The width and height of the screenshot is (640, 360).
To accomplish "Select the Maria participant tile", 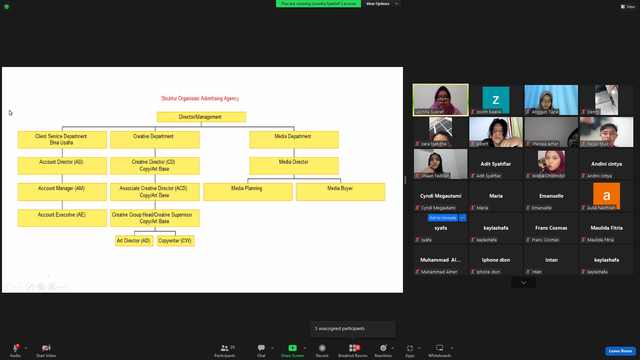I will pos(496,196).
